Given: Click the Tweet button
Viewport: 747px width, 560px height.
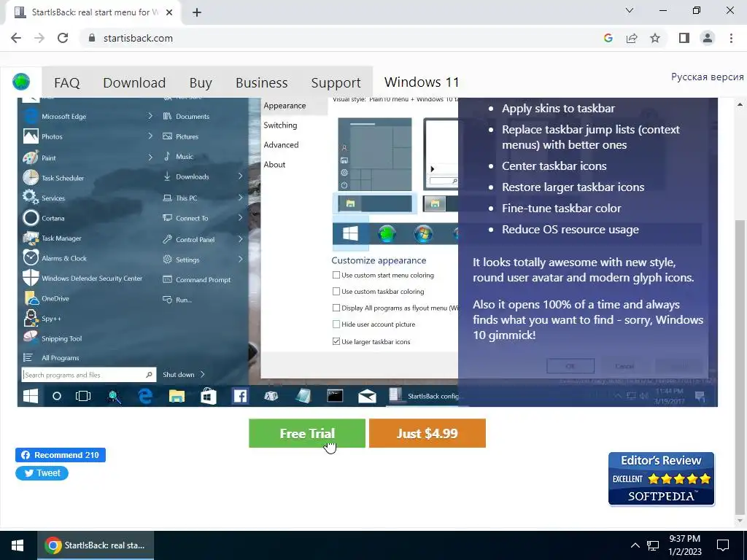Looking at the screenshot, I should [x=42, y=472].
